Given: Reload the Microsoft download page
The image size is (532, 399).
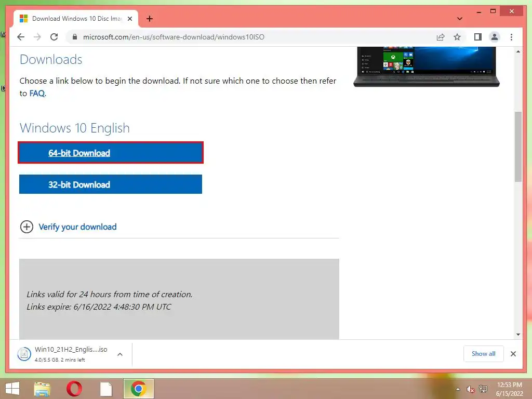Looking at the screenshot, I should [x=54, y=37].
